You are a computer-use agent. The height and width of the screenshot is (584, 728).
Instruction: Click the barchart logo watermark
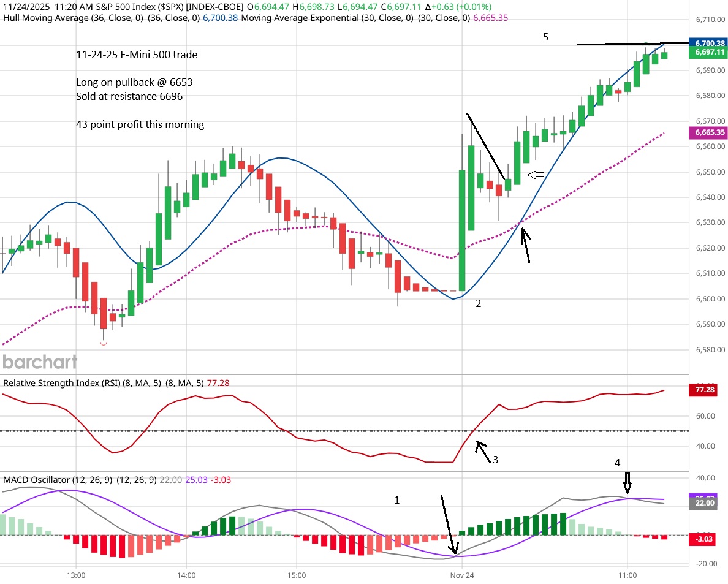click(40, 362)
